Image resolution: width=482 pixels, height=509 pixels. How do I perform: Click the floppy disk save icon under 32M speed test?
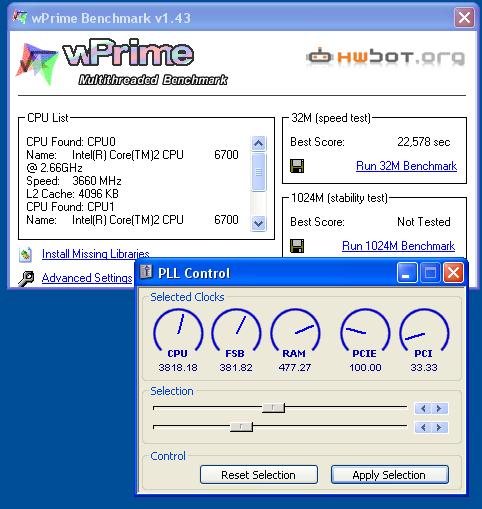click(297, 166)
